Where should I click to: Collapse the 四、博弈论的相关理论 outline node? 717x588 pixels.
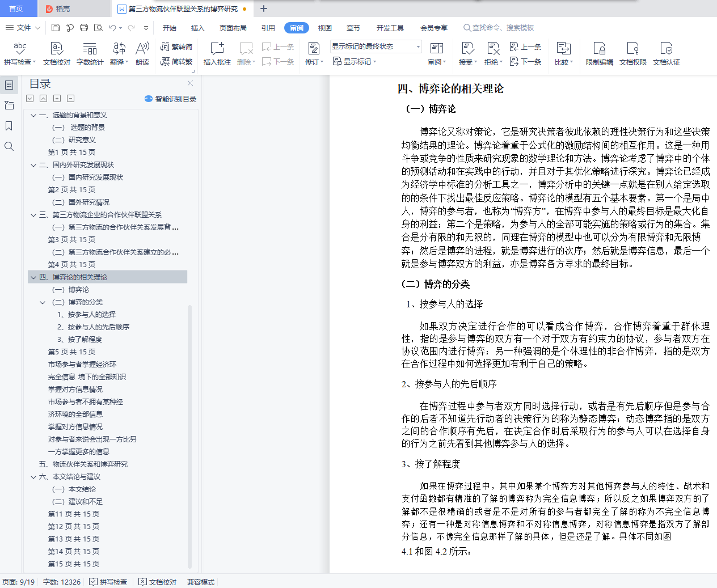pyautogui.click(x=33, y=277)
